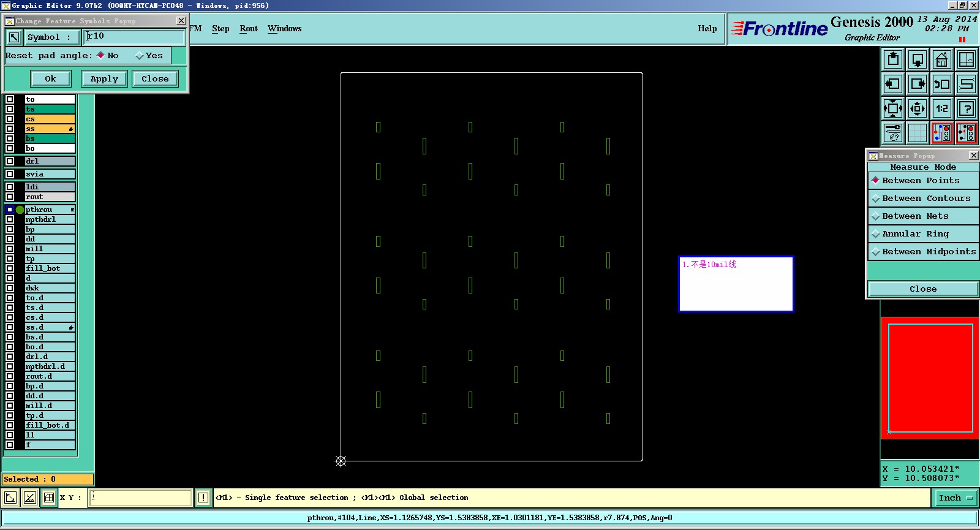The image size is (980, 530).
Task: Click the exclamation mark icon
Action: (x=203, y=498)
